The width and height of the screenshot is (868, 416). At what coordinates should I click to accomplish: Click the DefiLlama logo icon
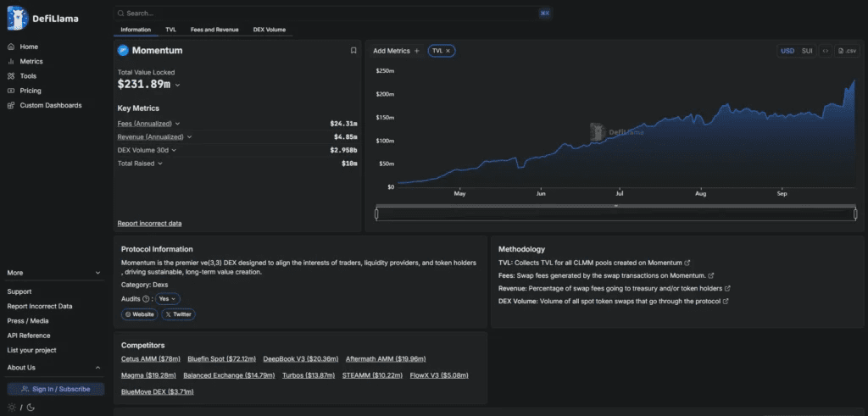click(18, 19)
